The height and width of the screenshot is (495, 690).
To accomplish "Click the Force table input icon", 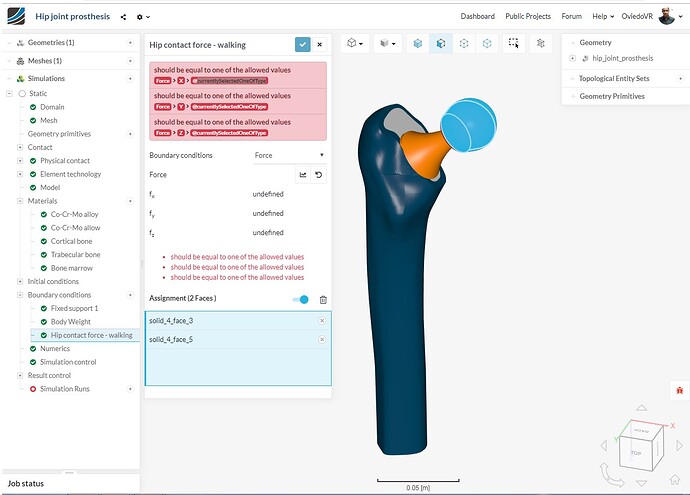I will (303, 175).
